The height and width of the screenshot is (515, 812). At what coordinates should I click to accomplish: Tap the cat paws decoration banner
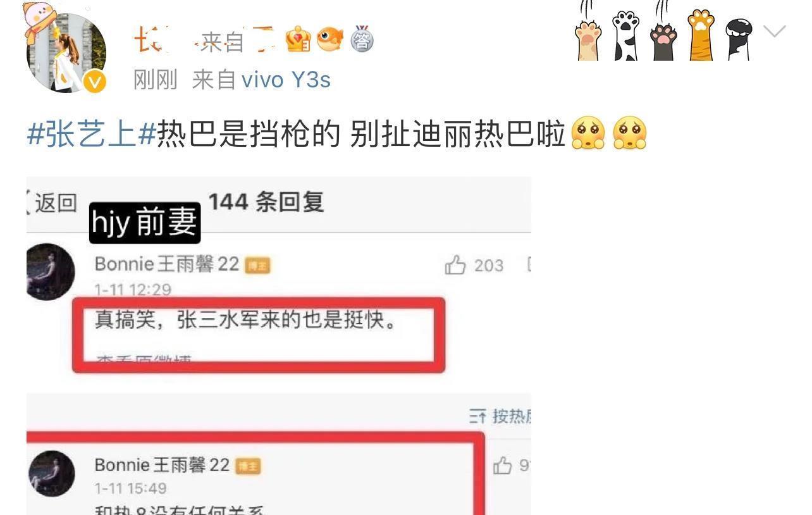click(x=663, y=31)
